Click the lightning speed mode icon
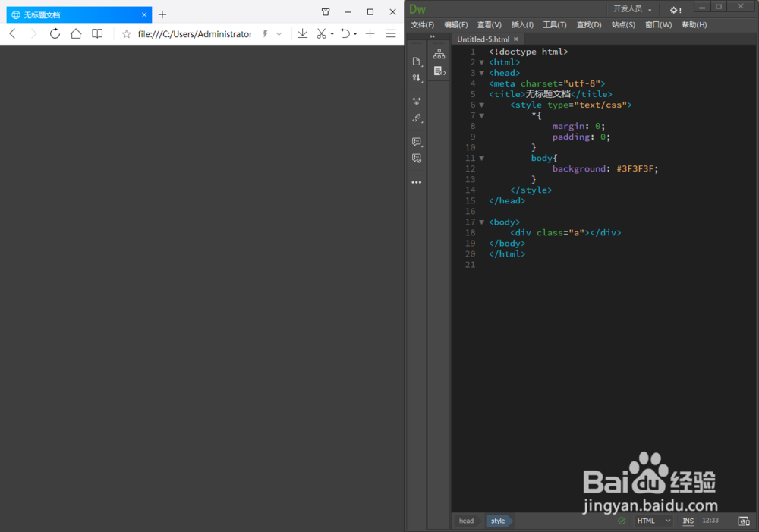The width and height of the screenshot is (759, 532). tap(265, 34)
